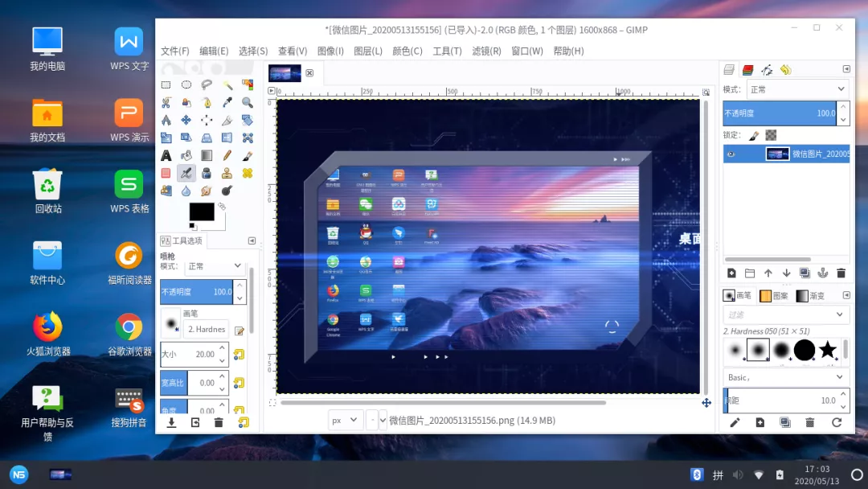
Task: Switch to the 图案 patterns tab
Action: coord(774,296)
